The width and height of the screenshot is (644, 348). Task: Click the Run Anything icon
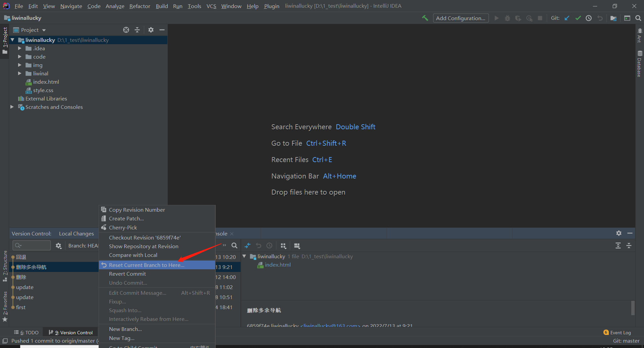point(627,18)
